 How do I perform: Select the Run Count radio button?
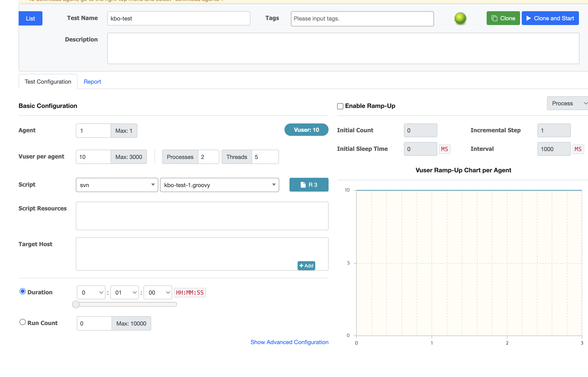coord(22,322)
